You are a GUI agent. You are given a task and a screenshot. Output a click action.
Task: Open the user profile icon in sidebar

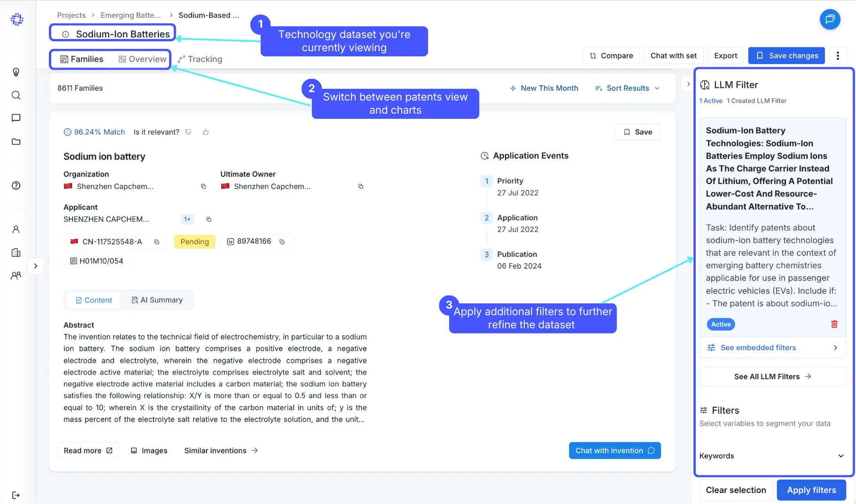click(x=16, y=229)
